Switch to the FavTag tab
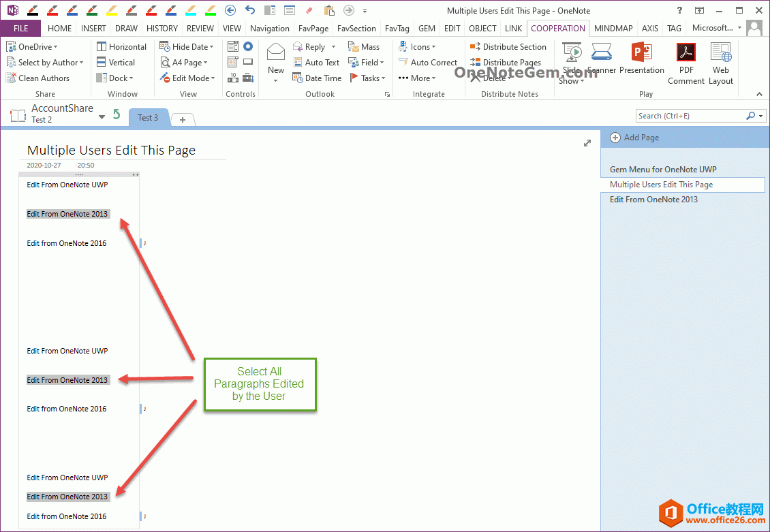The width and height of the screenshot is (770, 532). pos(397,29)
